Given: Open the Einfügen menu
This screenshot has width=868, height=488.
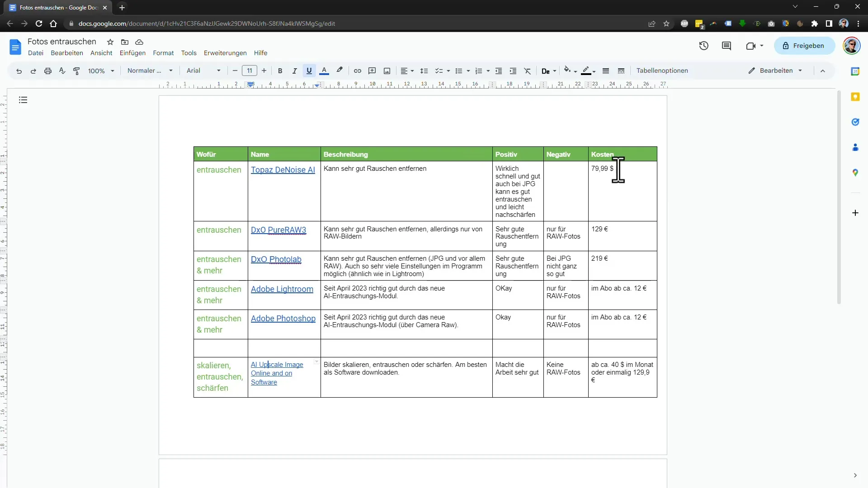Looking at the screenshot, I should tap(132, 53).
